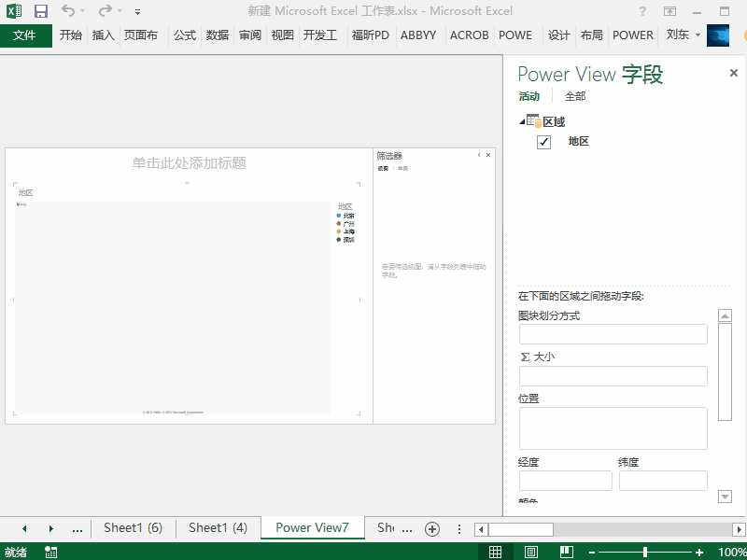This screenshot has width=747, height=560.
Task: Switch to the 公式 ribbon tab
Action: point(185,35)
